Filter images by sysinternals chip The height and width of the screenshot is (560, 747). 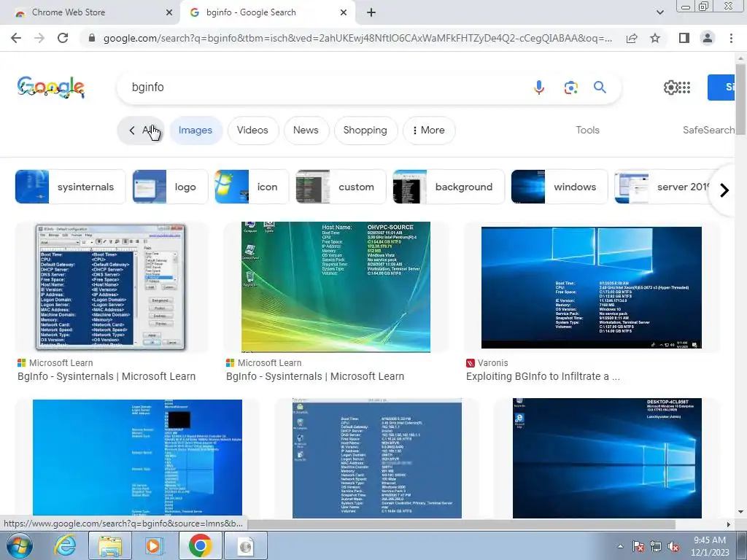pyautogui.click(x=71, y=187)
